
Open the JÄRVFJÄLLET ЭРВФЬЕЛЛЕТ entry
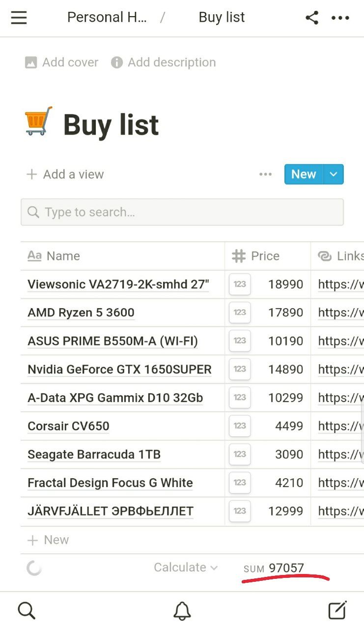(111, 511)
